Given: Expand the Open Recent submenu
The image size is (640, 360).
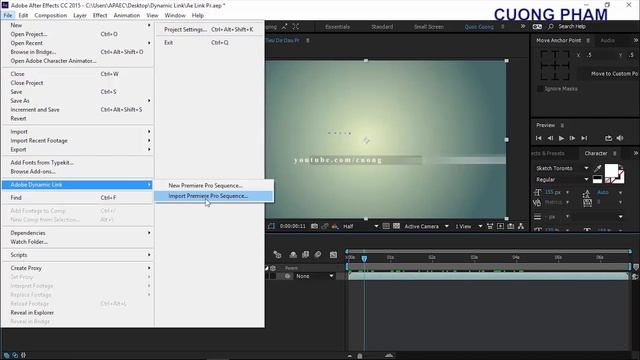Looking at the screenshot, I should [77, 43].
